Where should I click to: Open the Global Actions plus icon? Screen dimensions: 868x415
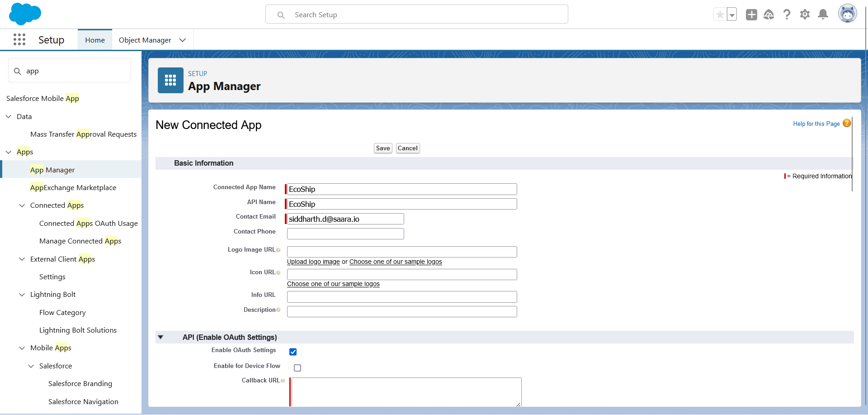click(x=751, y=14)
